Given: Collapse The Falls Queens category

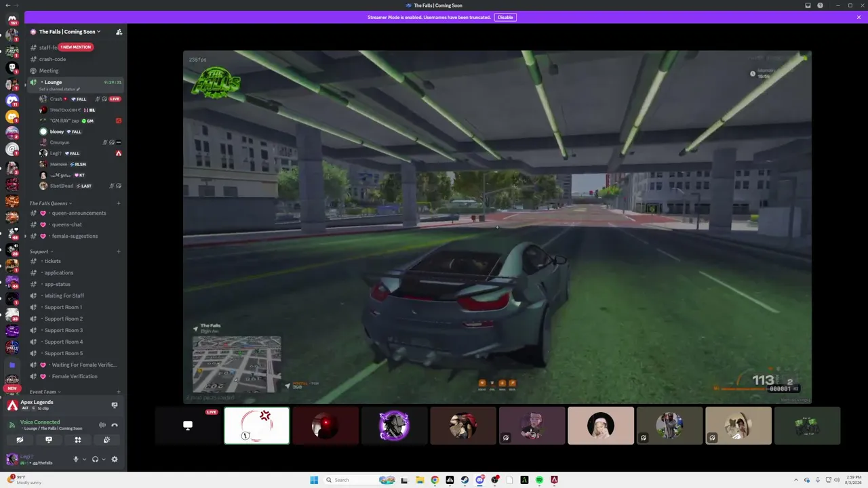Looking at the screenshot, I should click(x=50, y=203).
